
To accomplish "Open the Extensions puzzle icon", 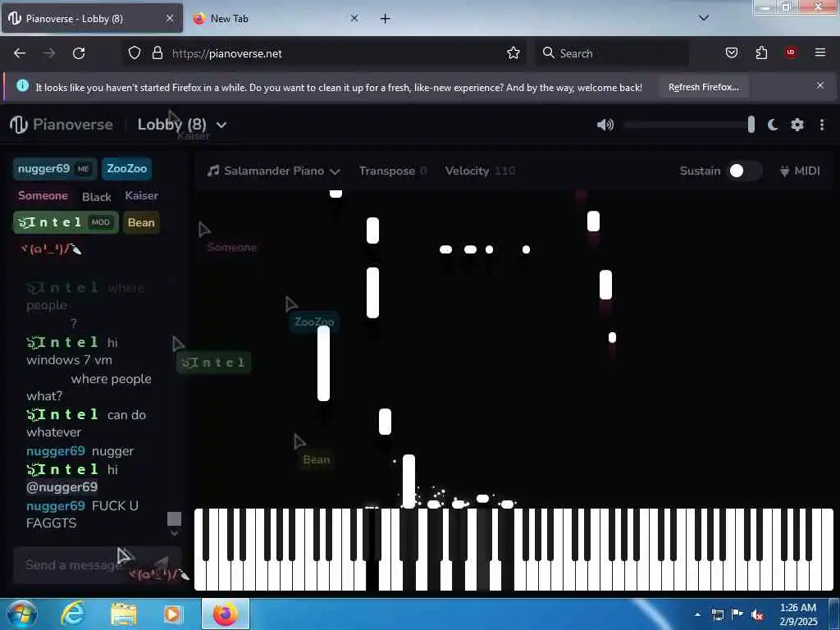I will [761, 53].
